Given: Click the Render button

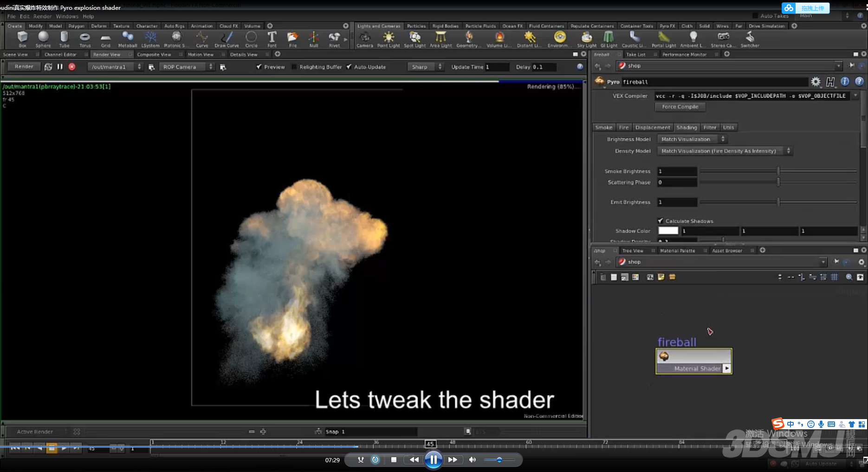Looking at the screenshot, I should click(24, 67).
